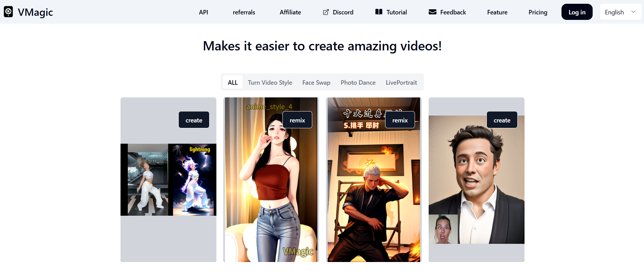This screenshot has width=644, height=274.
Task: Click the Feedback envelope icon
Action: tap(432, 12)
